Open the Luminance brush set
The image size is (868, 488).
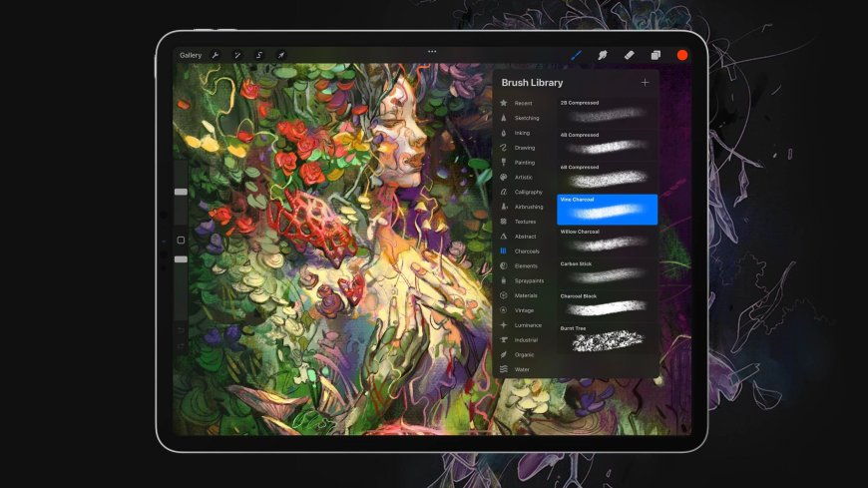point(528,325)
